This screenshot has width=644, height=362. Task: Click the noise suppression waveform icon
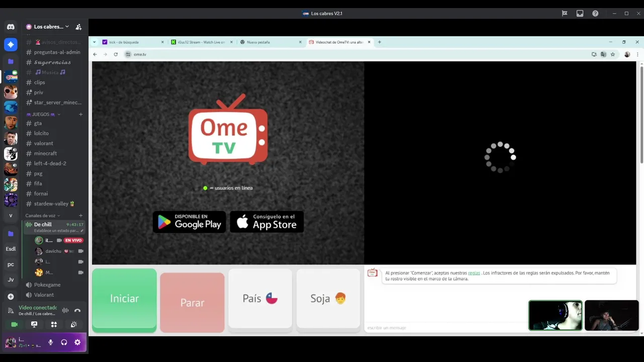click(x=65, y=310)
